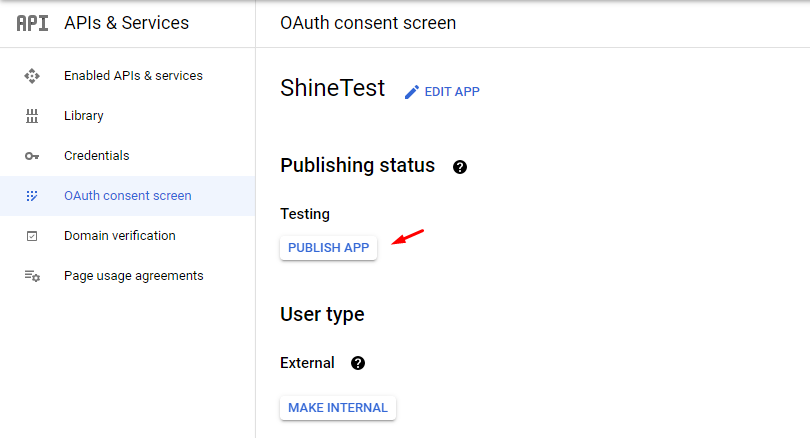Click the PUBLISH APP button
The image size is (810, 438).
(x=329, y=248)
